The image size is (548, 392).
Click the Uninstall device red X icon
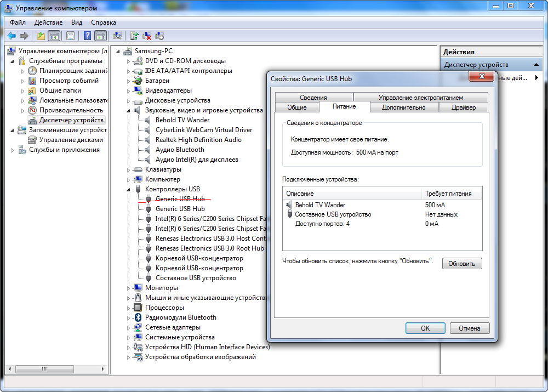point(147,36)
